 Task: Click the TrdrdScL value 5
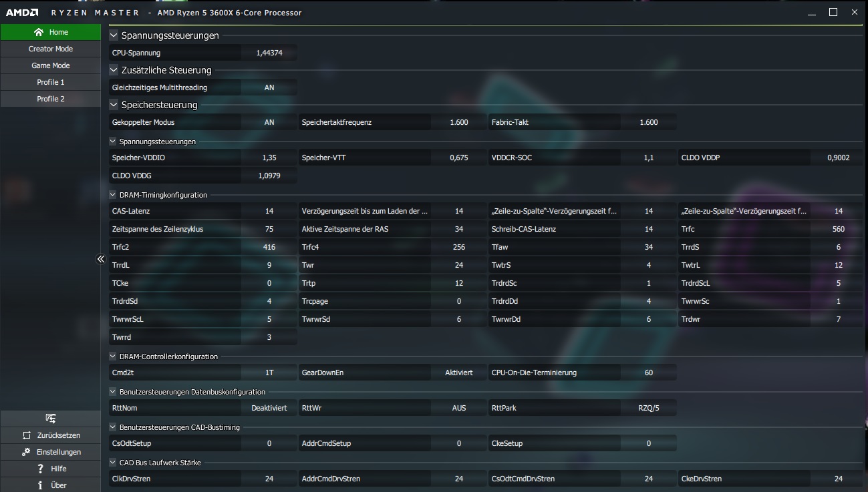click(x=839, y=283)
